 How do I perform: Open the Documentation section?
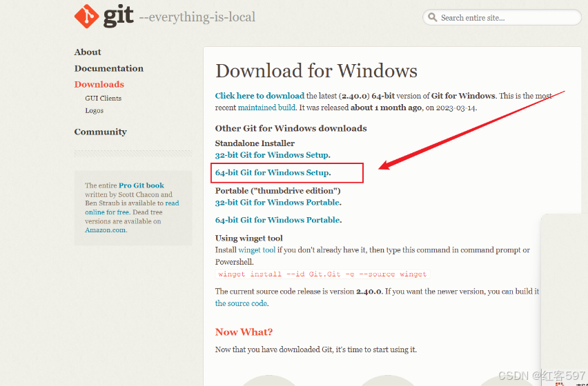click(109, 68)
